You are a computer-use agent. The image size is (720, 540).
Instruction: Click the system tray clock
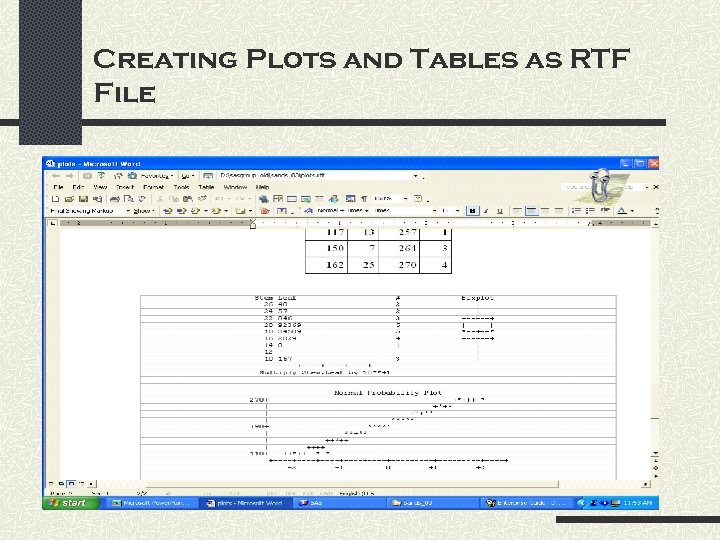[x=638, y=503]
